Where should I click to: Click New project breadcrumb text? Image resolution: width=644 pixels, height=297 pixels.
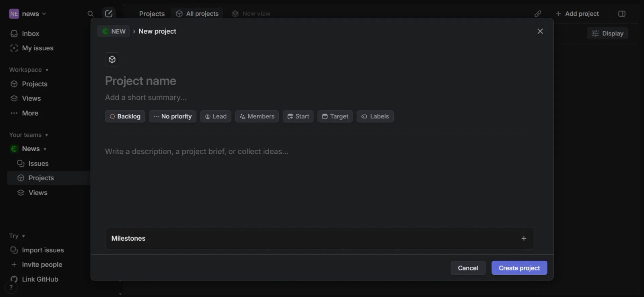point(157,31)
